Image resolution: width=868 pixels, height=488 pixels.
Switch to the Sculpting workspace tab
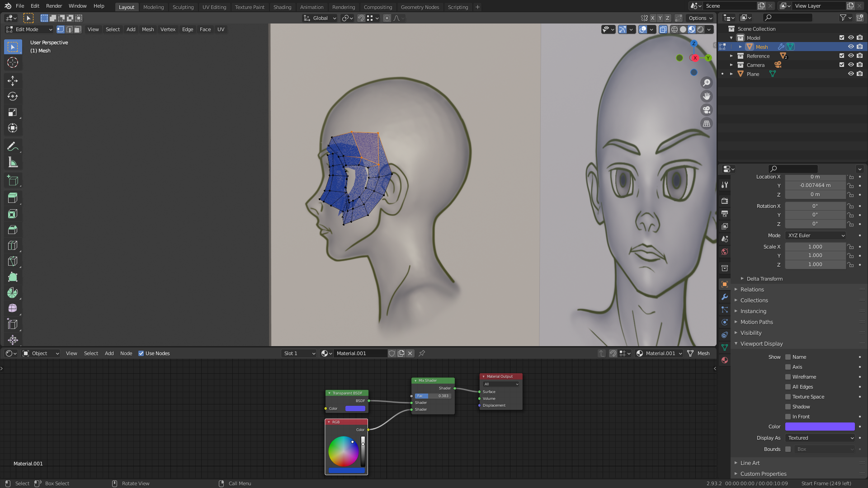(183, 7)
